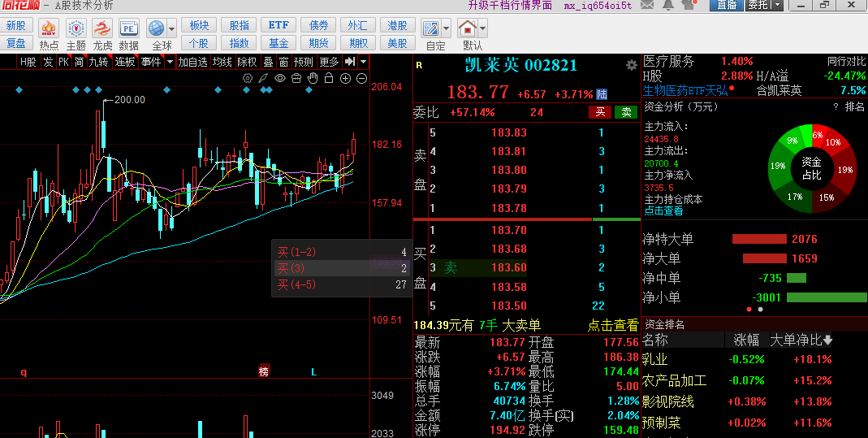
Task: Toggle 均线 moving average display
Action: tap(222, 62)
